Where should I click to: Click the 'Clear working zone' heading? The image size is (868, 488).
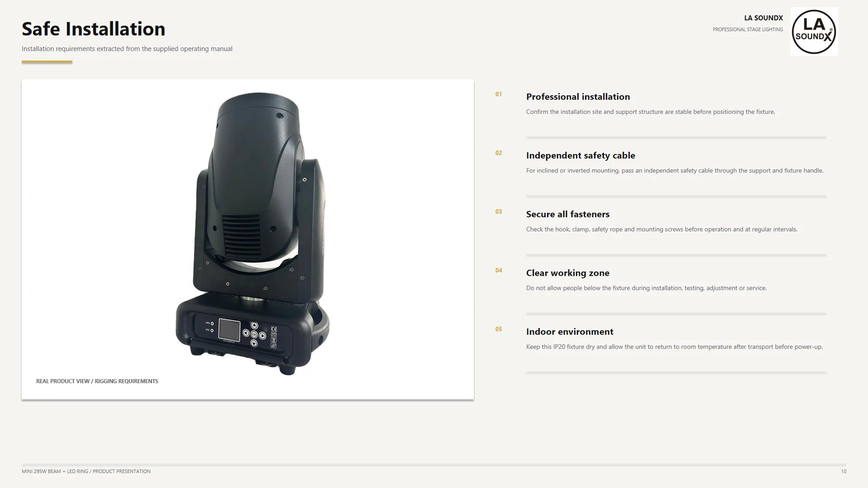[x=568, y=273]
